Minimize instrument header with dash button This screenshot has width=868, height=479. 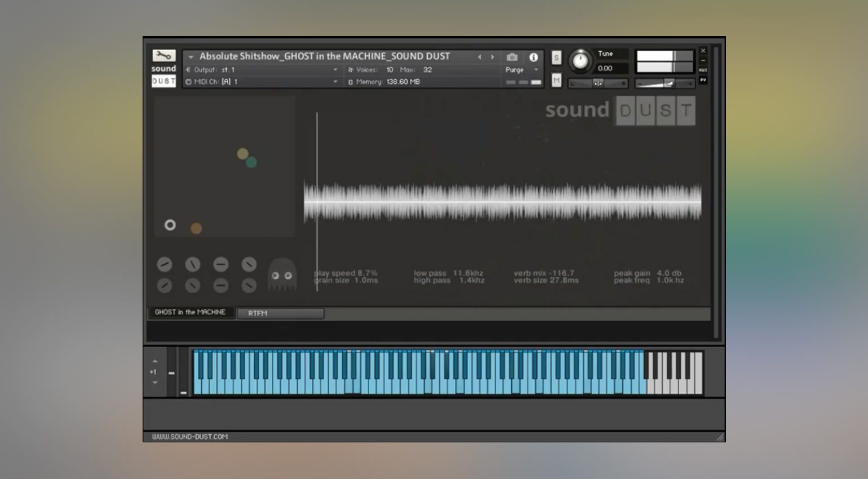(x=703, y=60)
